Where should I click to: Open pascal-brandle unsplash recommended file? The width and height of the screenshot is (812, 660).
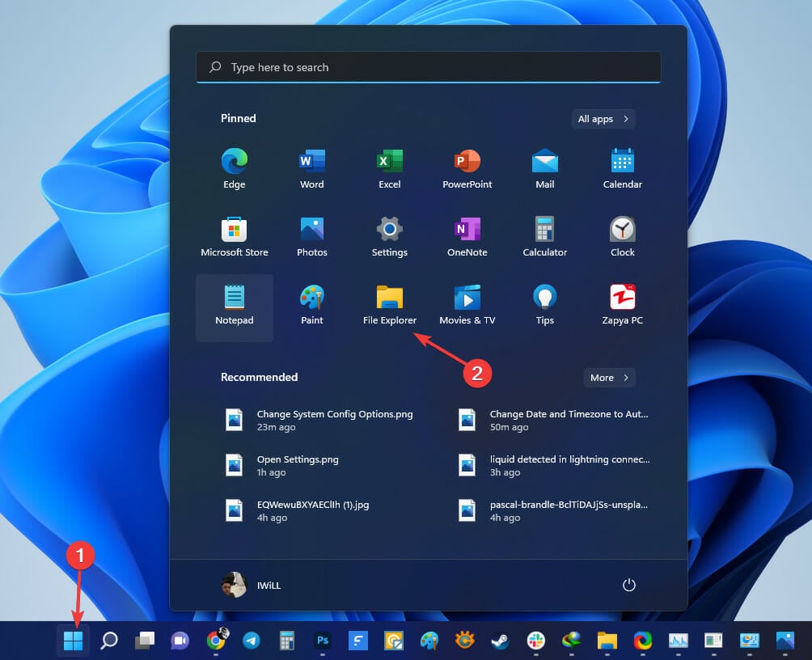[553, 511]
